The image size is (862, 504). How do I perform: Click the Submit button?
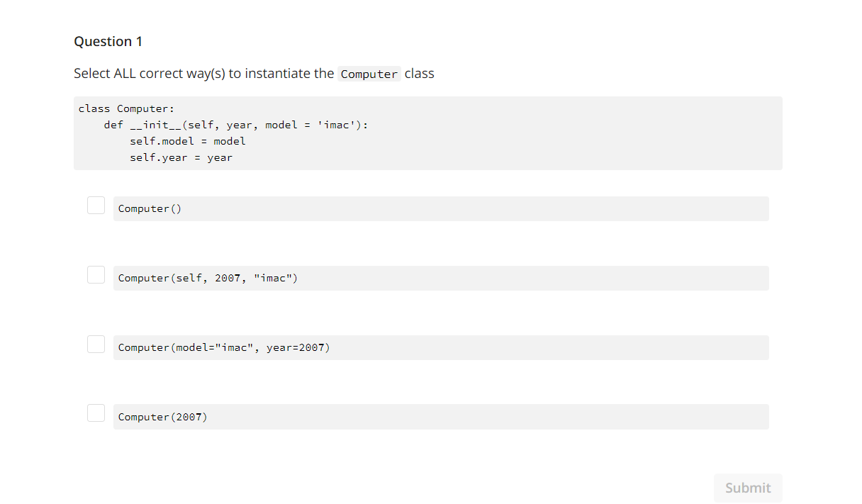[748, 488]
